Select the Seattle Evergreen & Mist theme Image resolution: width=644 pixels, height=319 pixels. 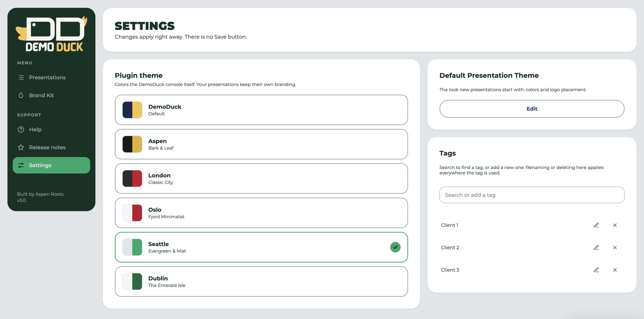[261, 247]
